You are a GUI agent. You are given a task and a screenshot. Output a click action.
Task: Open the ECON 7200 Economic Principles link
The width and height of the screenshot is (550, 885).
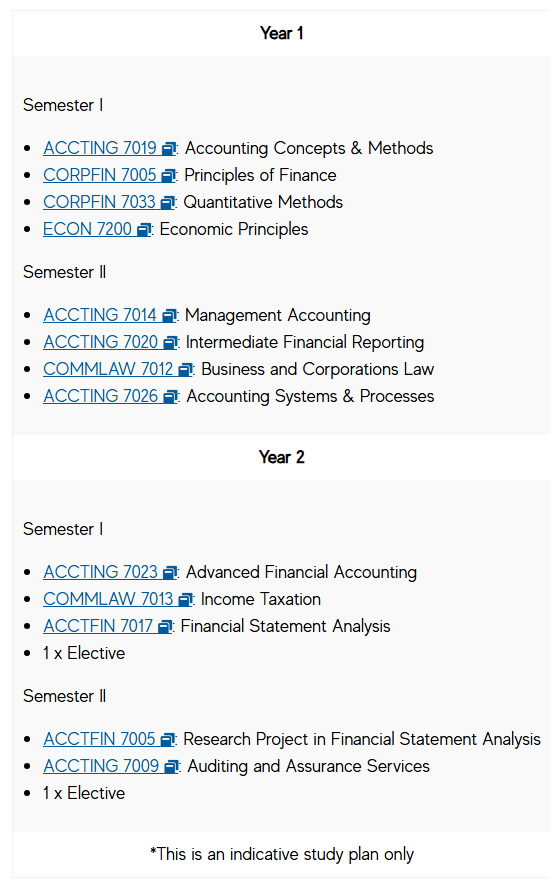click(x=98, y=229)
